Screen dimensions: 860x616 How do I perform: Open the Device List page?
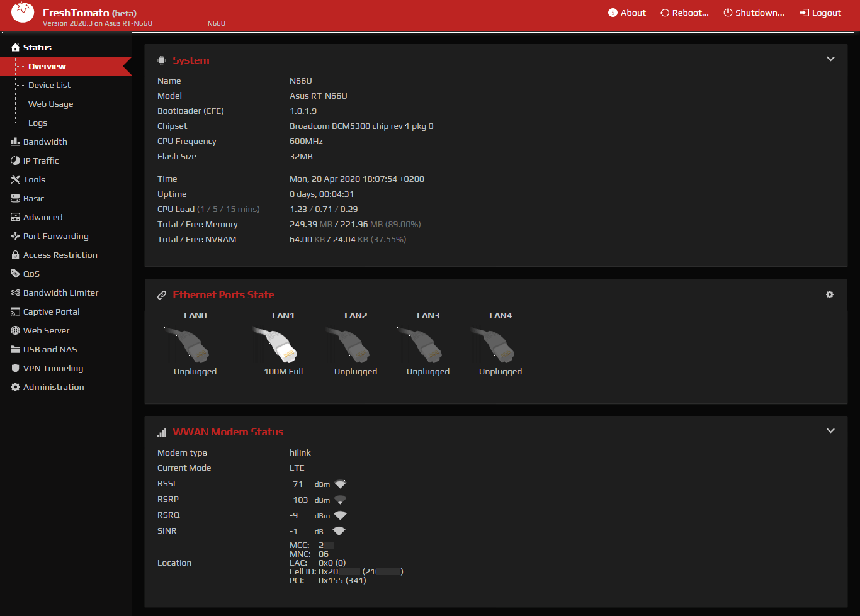point(49,85)
